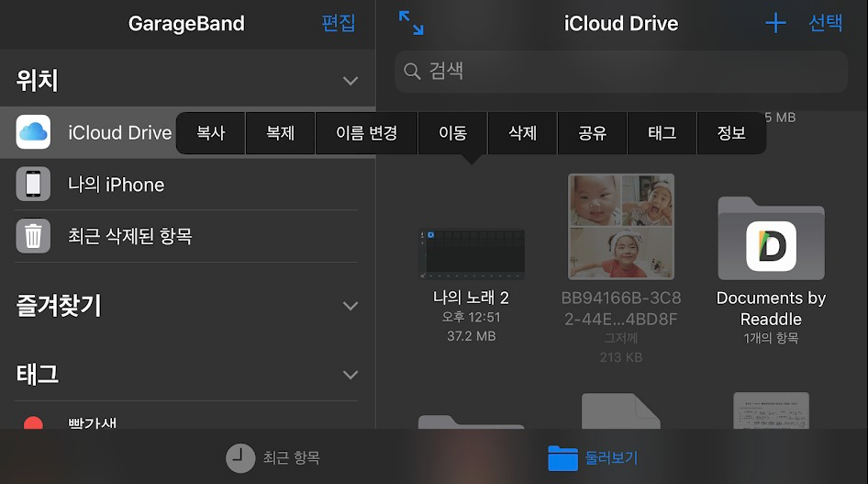
Task: Choose 복사 in the context menu
Action: point(211,133)
